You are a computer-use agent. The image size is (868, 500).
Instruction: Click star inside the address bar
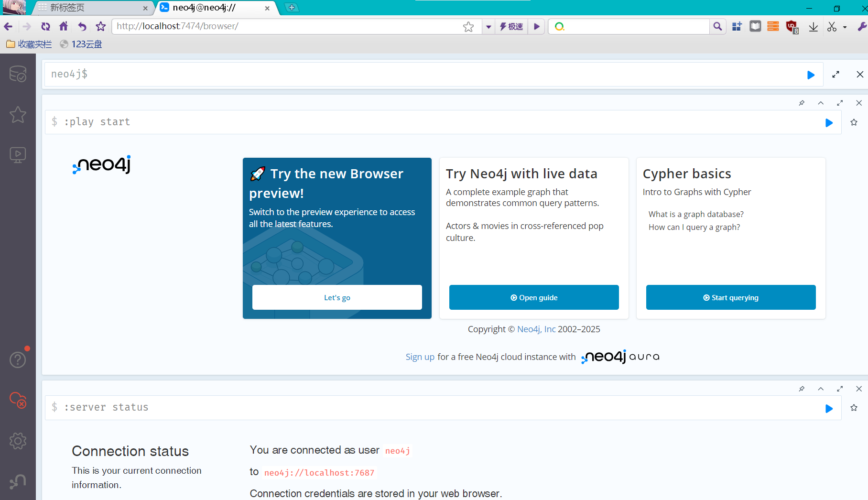(468, 27)
